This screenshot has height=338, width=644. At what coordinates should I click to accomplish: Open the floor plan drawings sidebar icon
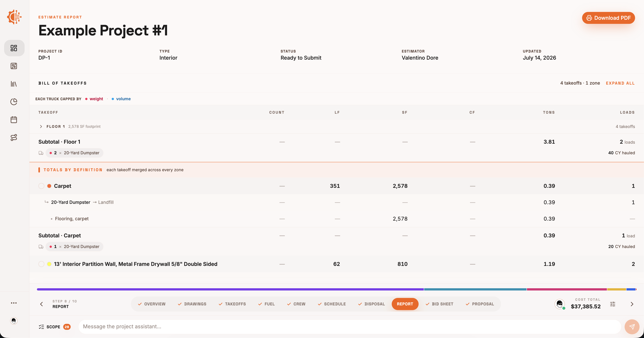tap(14, 66)
